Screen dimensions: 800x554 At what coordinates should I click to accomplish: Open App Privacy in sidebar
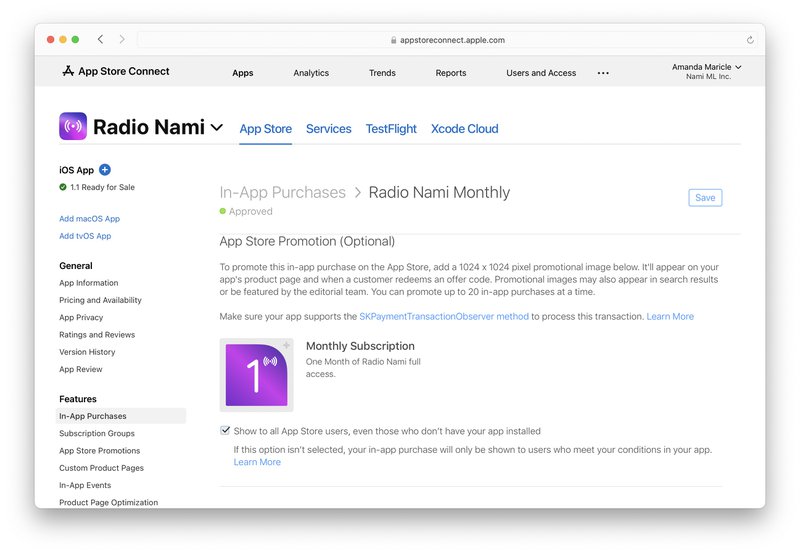pos(81,318)
